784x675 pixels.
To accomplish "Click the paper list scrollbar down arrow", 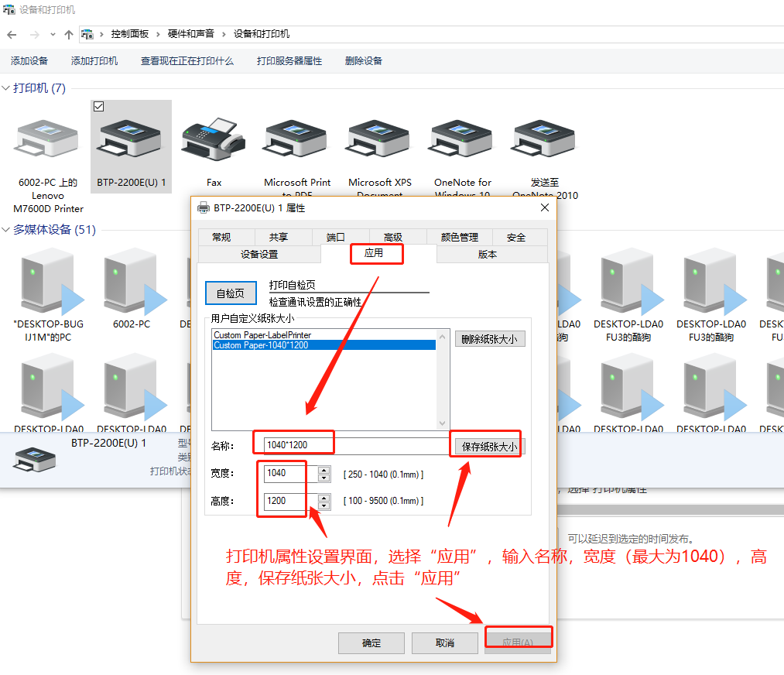I will [x=443, y=423].
